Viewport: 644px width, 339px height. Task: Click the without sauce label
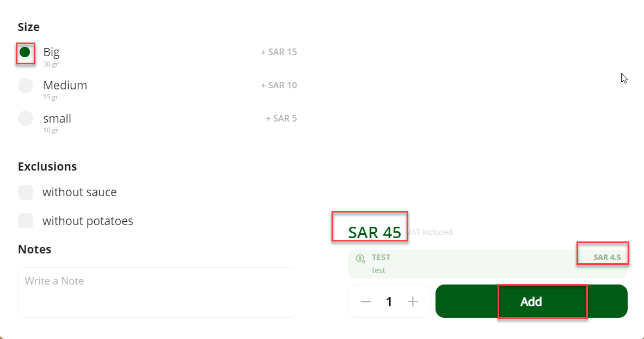[79, 192]
